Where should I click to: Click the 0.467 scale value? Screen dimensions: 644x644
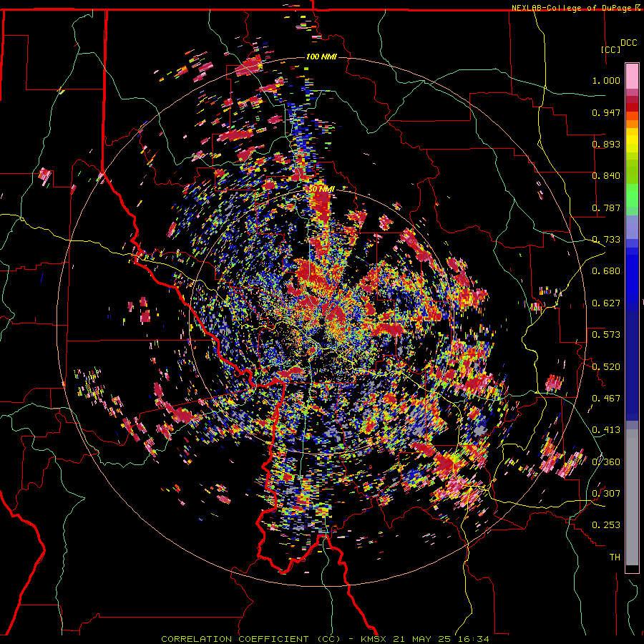point(606,399)
